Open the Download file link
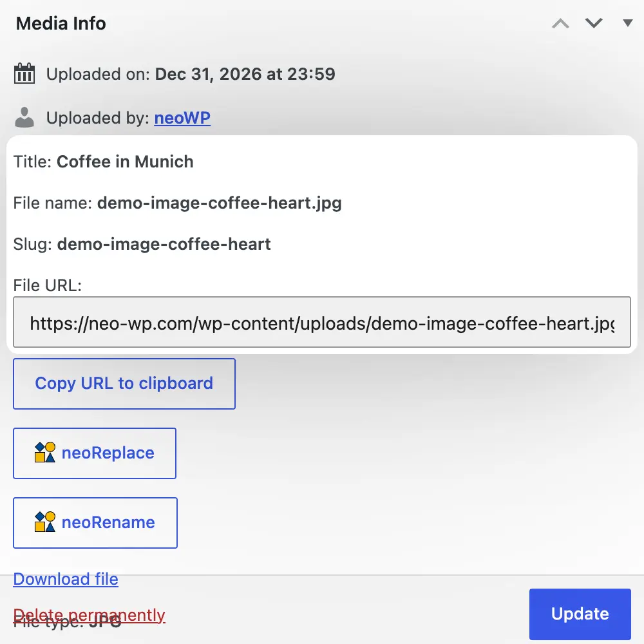644x644 pixels. (x=66, y=579)
